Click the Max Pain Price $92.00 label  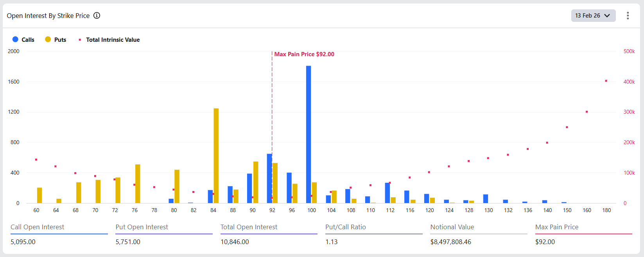[304, 54]
